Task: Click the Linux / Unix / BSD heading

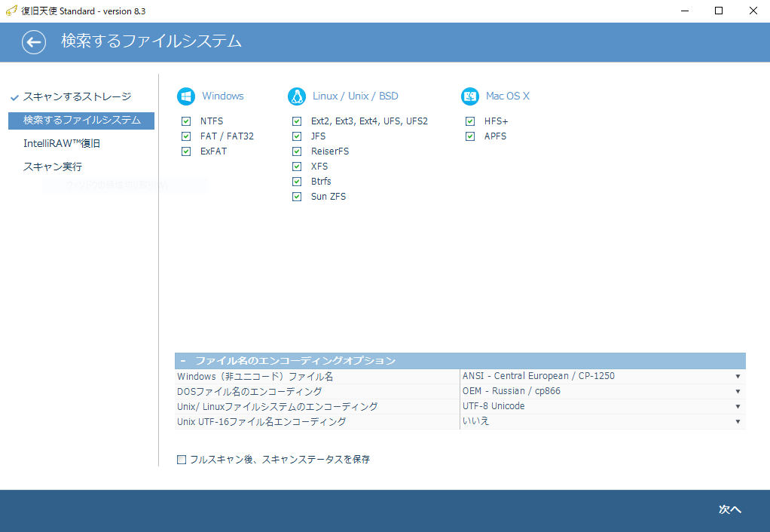Action: tap(356, 96)
